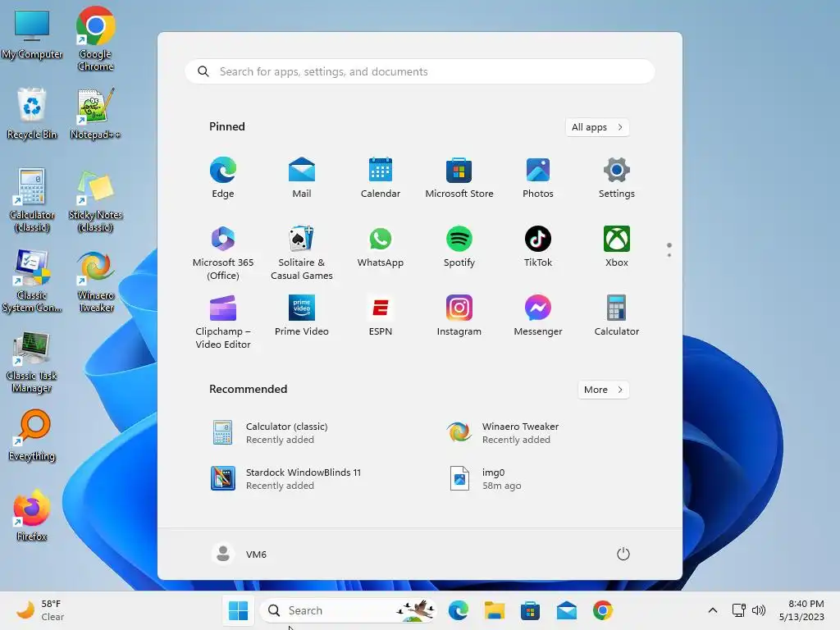840x630 pixels.
Task: Open the Messenger pinned app
Action: (538, 316)
